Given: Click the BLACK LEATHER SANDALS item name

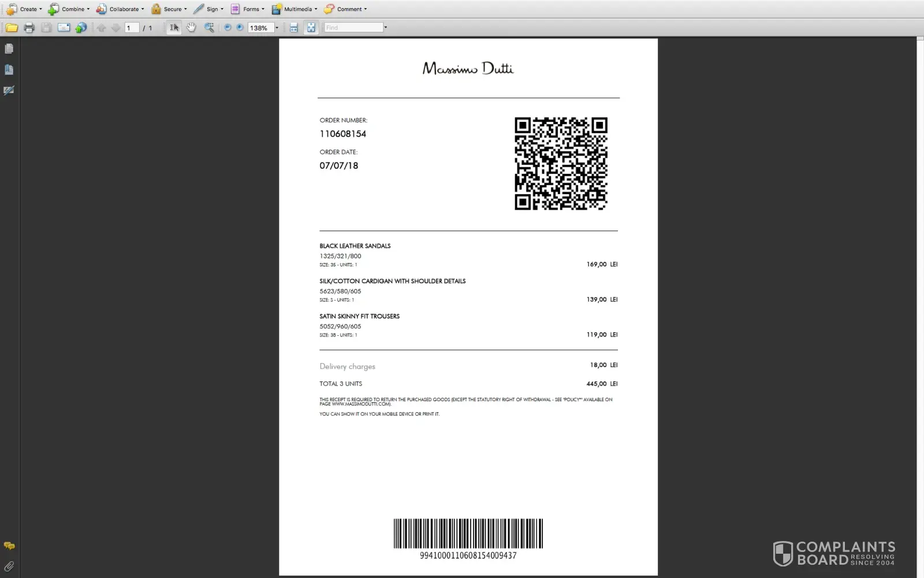Looking at the screenshot, I should click(355, 246).
